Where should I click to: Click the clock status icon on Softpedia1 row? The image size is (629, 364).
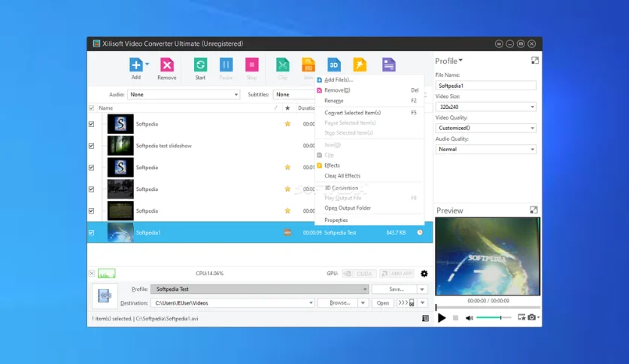tap(420, 232)
